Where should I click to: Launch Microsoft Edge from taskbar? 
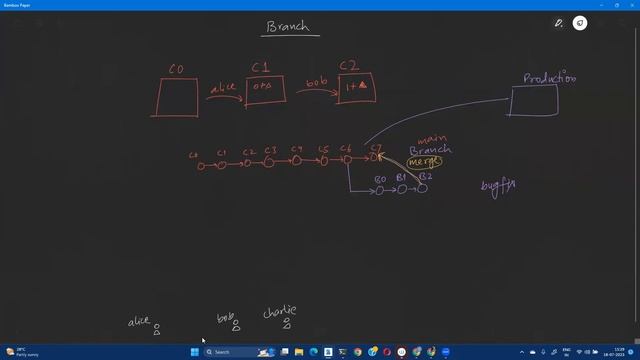(x=313, y=352)
